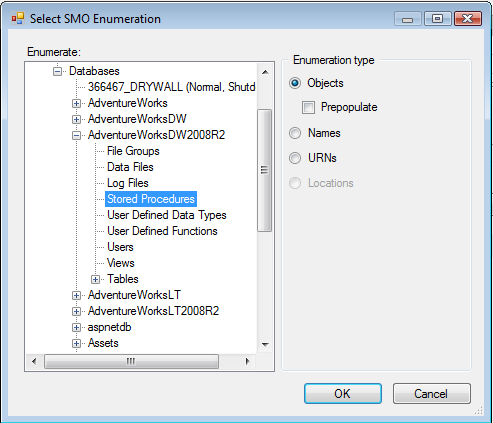Image resolution: width=493 pixels, height=423 pixels.
Task: Select the Objects radio button
Action: tap(295, 83)
